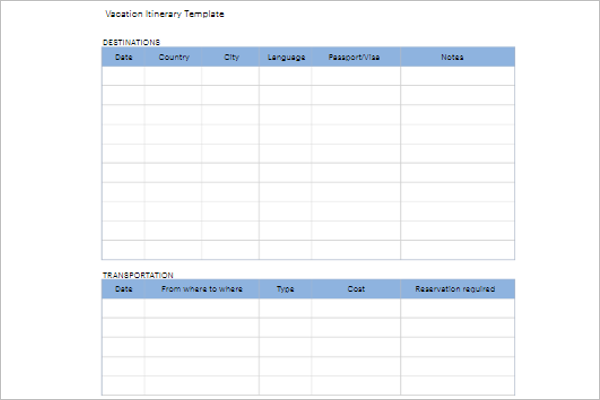Screen dimensions: 600x400
Task: Click the From where to where header
Action: [202, 289]
